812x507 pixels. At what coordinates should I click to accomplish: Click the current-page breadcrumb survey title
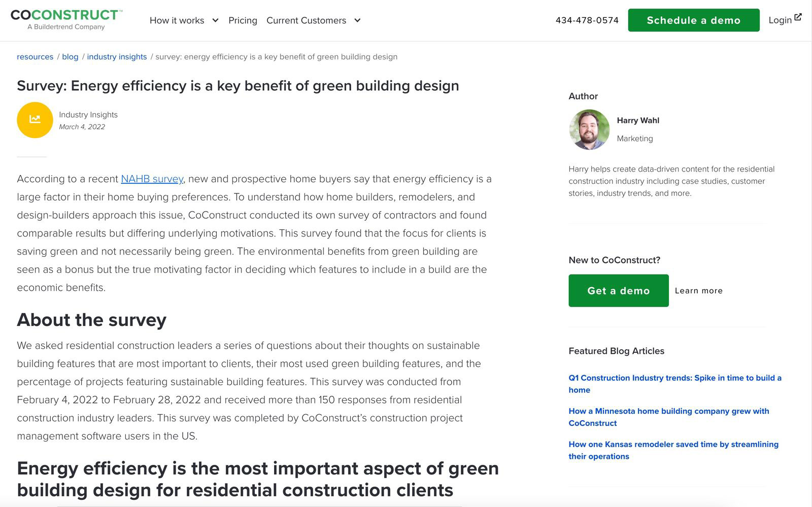pyautogui.click(x=277, y=57)
